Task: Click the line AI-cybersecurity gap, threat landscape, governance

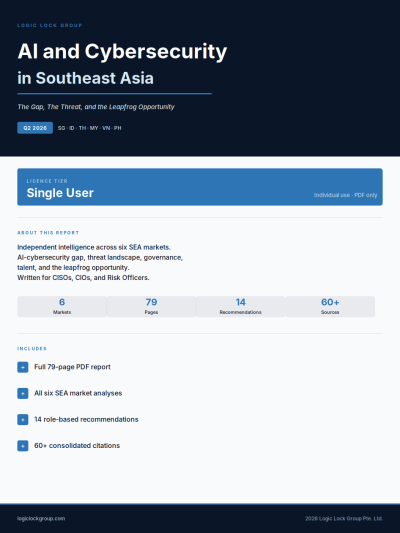Action: (x=100, y=257)
